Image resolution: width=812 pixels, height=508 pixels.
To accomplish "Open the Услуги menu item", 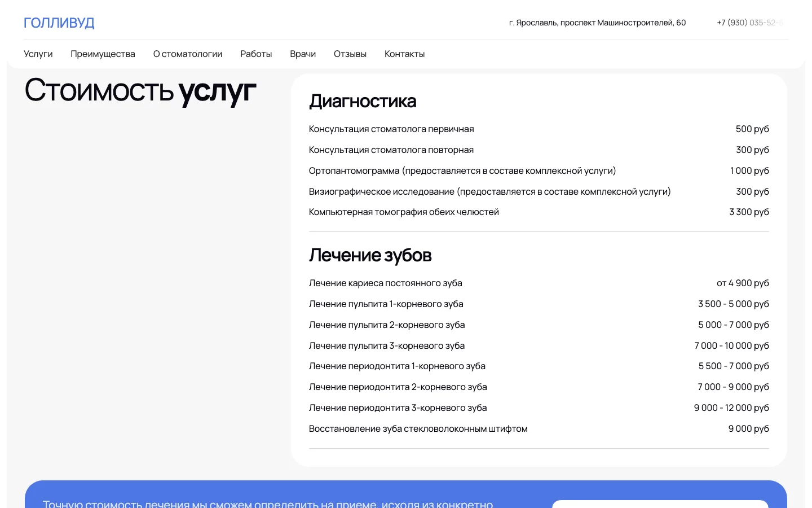I will (x=38, y=54).
